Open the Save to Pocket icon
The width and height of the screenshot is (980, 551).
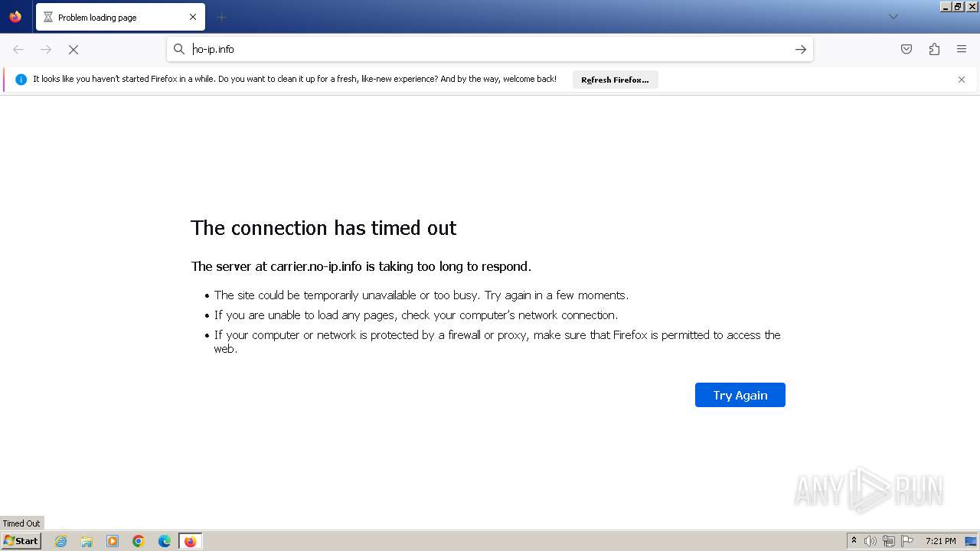(906, 49)
